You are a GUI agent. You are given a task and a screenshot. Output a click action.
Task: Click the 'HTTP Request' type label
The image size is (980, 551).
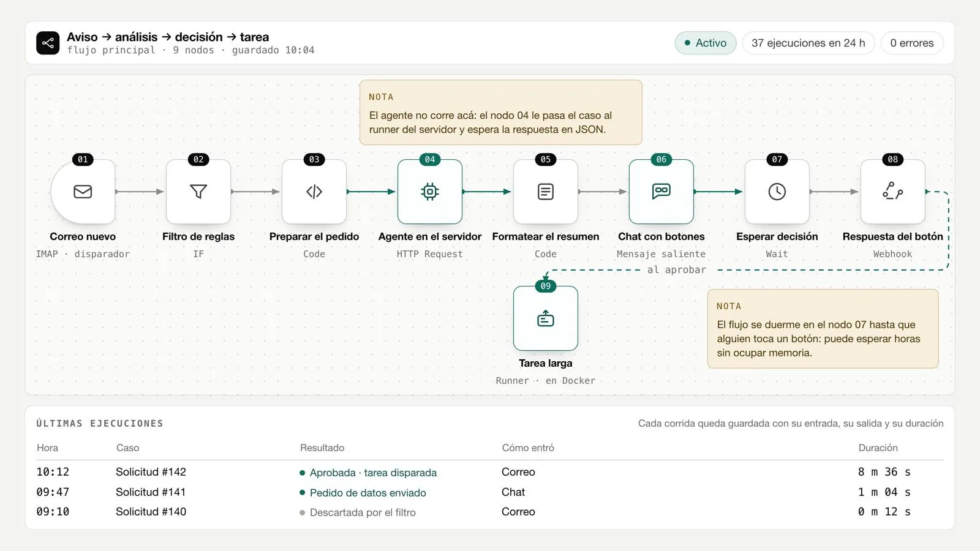pos(430,253)
